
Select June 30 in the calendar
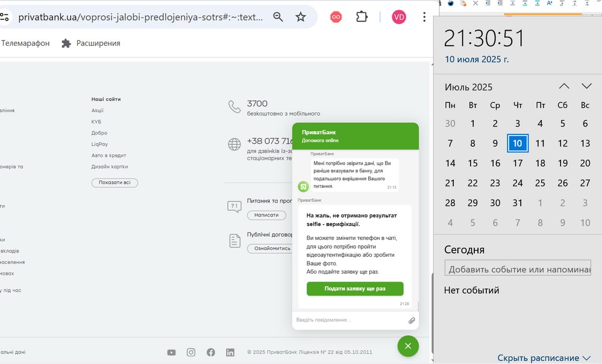coord(450,124)
